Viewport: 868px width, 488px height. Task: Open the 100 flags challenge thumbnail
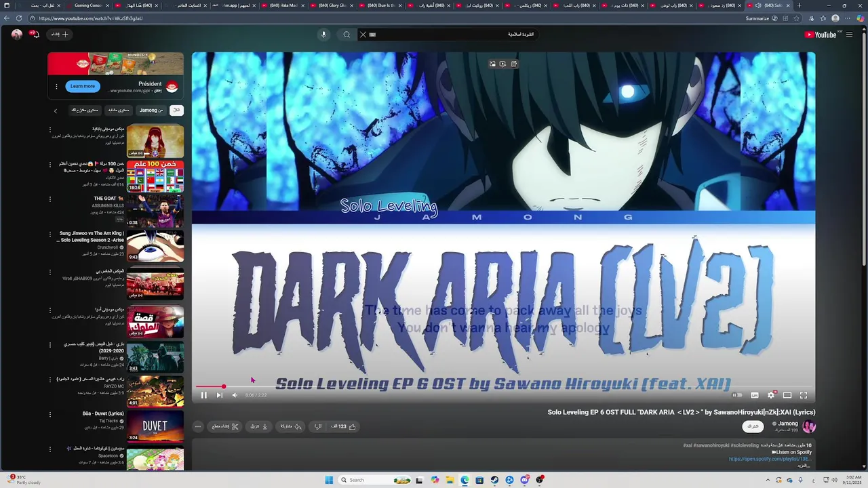pyautogui.click(x=155, y=176)
